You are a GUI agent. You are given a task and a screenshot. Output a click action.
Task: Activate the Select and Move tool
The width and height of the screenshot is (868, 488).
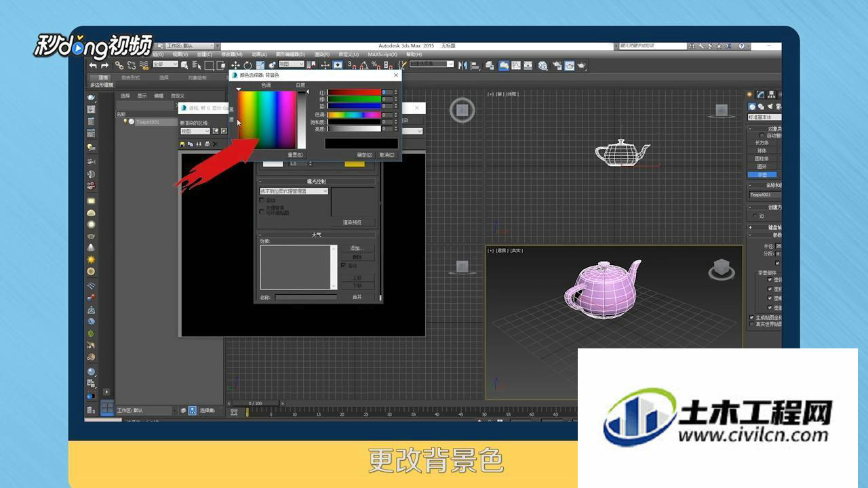235,65
